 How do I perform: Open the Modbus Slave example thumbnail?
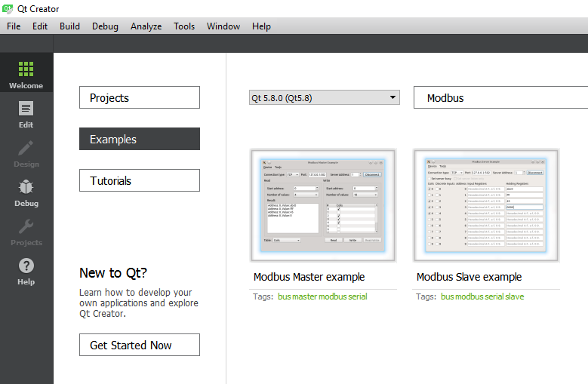[486, 205]
